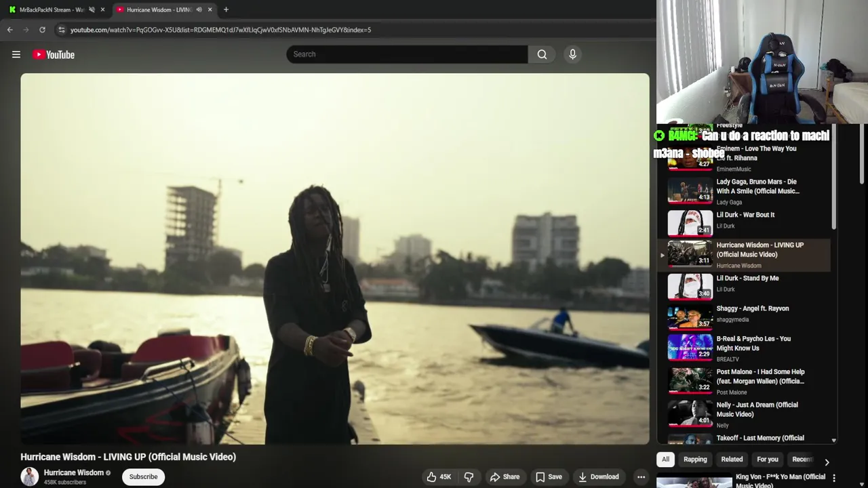Open Hurricane Wisdom channel avatar
The width and height of the screenshot is (868, 488).
pyautogui.click(x=29, y=476)
